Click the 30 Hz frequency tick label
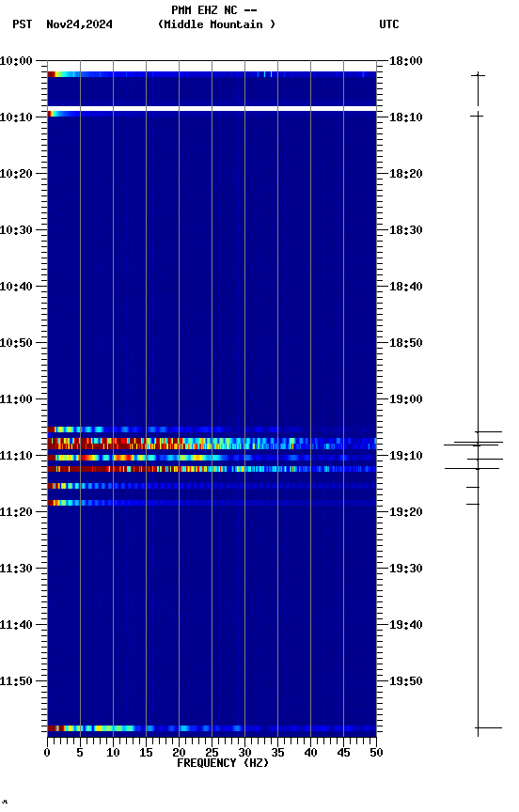 pyautogui.click(x=244, y=753)
